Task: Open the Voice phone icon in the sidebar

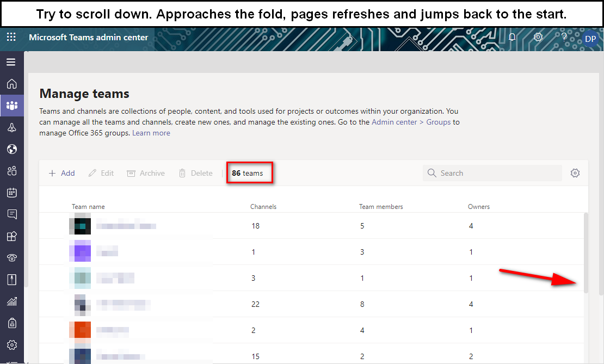Action: [12, 258]
